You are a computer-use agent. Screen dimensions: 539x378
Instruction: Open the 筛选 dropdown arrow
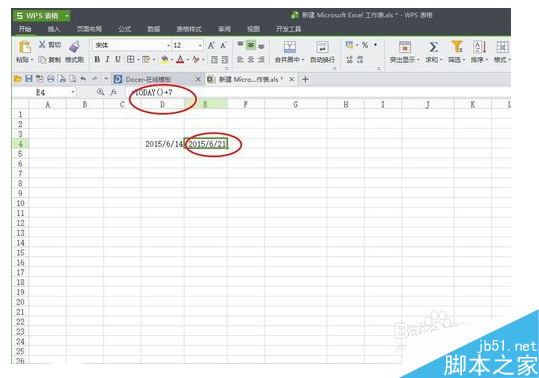coord(464,60)
